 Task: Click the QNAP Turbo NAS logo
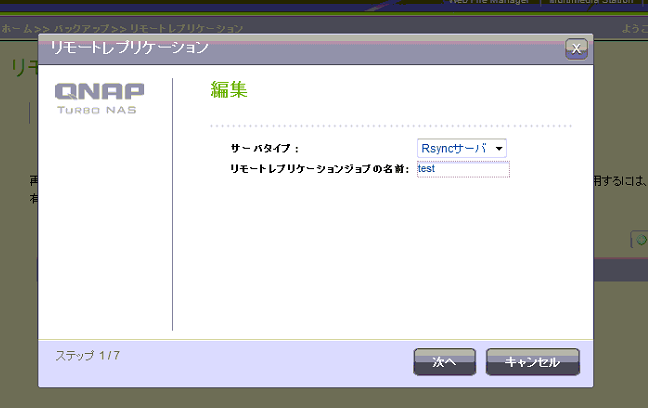(100, 98)
